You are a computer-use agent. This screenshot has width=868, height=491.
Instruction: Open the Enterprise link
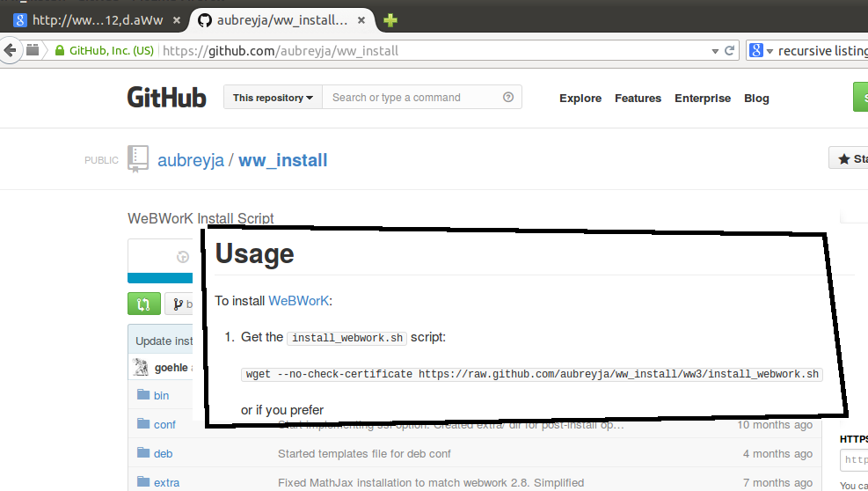tap(703, 98)
